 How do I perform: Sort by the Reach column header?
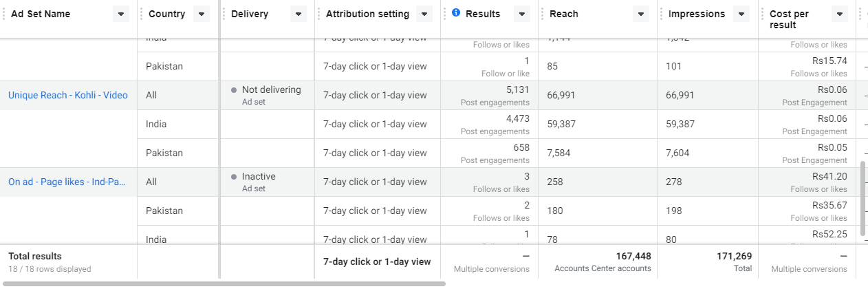coord(564,14)
